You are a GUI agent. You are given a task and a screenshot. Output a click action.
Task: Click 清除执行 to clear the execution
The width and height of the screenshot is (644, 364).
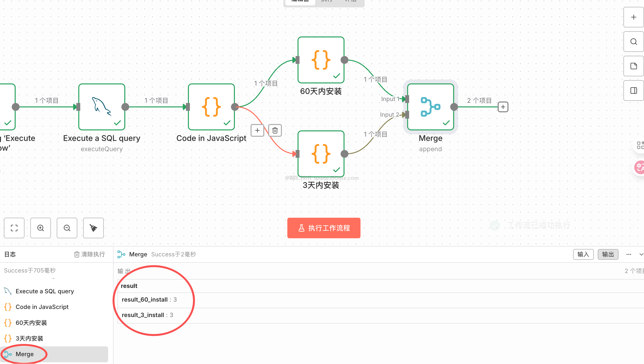point(89,254)
